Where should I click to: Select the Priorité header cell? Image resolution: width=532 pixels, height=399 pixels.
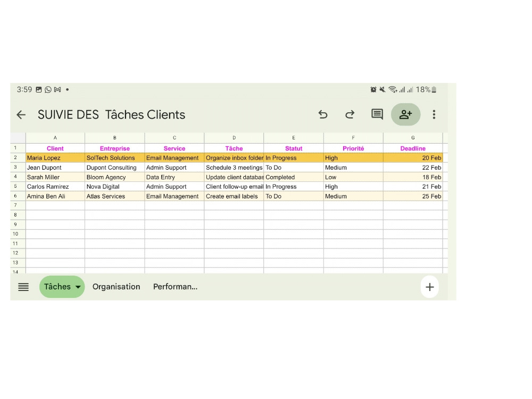[354, 148]
